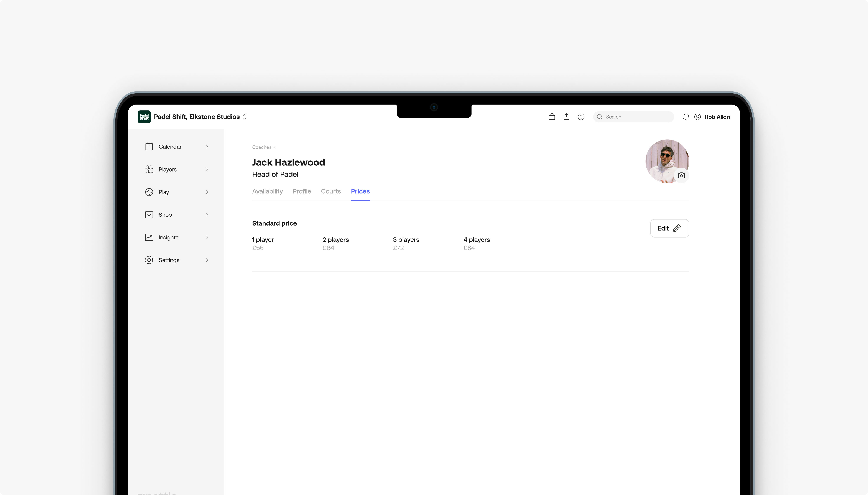This screenshot has height=495, width=868.
Task: Switch to the Courts tab
Action: [x=330, y=191]
